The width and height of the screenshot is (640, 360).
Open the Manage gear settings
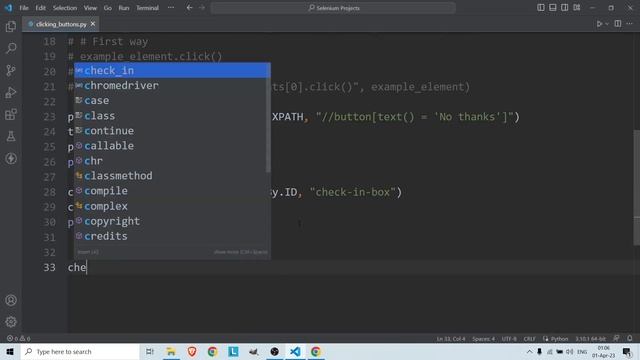tap(11, 322)
